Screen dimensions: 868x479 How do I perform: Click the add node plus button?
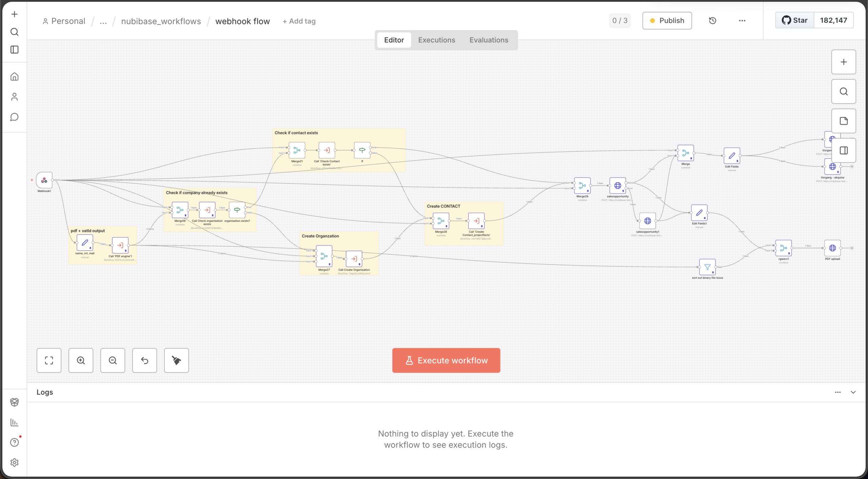[843, 62]
